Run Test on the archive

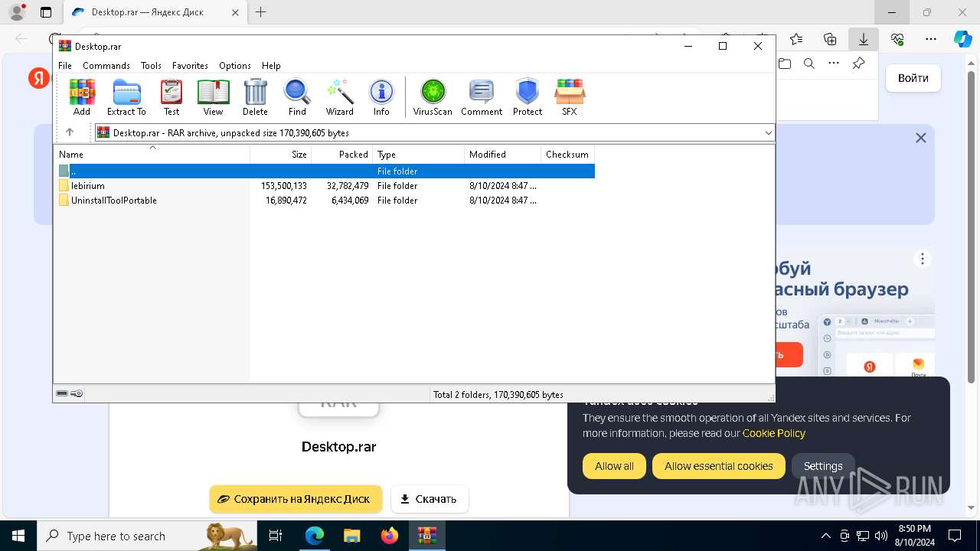(x=171, y=97)
